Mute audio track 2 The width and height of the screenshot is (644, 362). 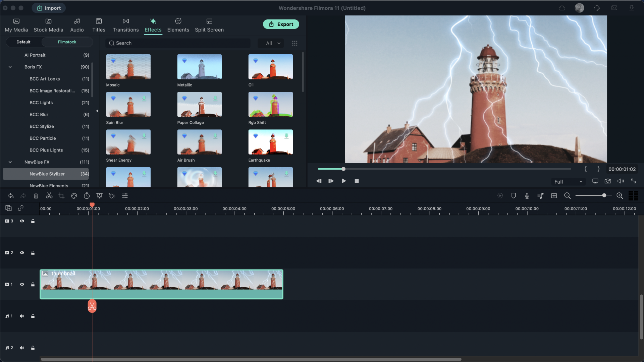coord(22,348)
